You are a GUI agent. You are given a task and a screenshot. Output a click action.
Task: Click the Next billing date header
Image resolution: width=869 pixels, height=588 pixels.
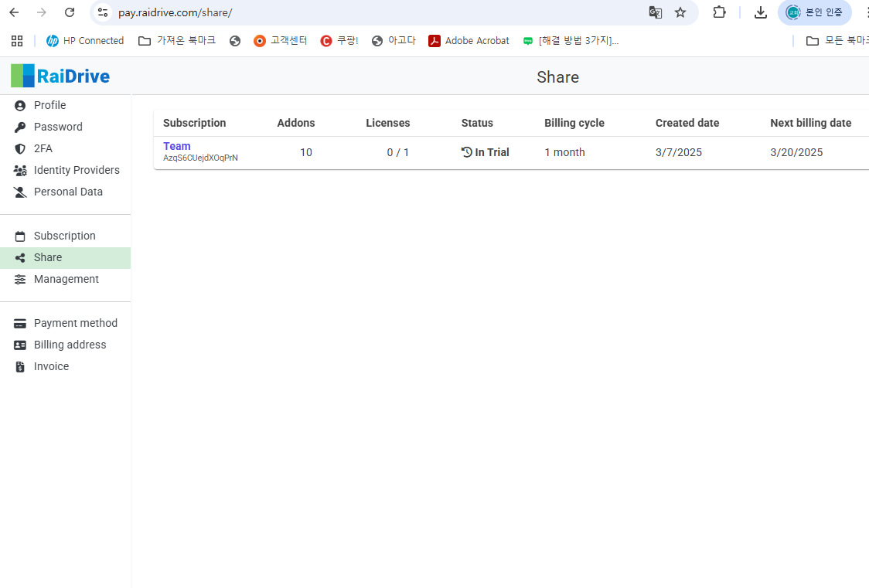click(811, 123)
